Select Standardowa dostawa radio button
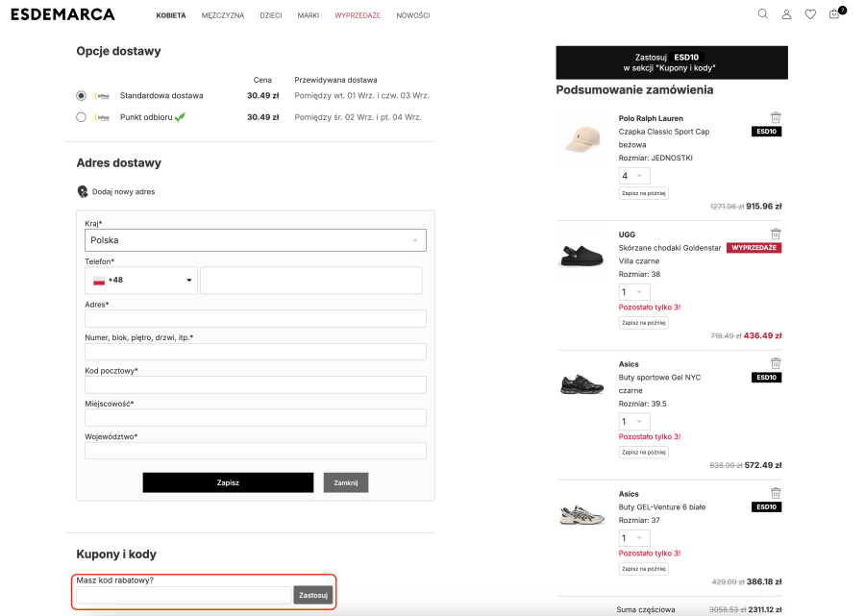 81,96
